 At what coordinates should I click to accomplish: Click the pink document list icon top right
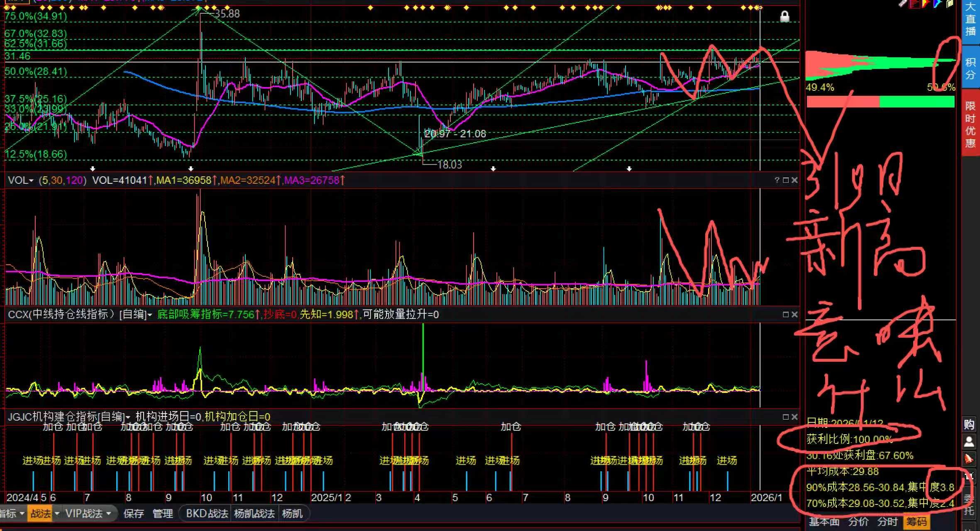coord(914,4)
